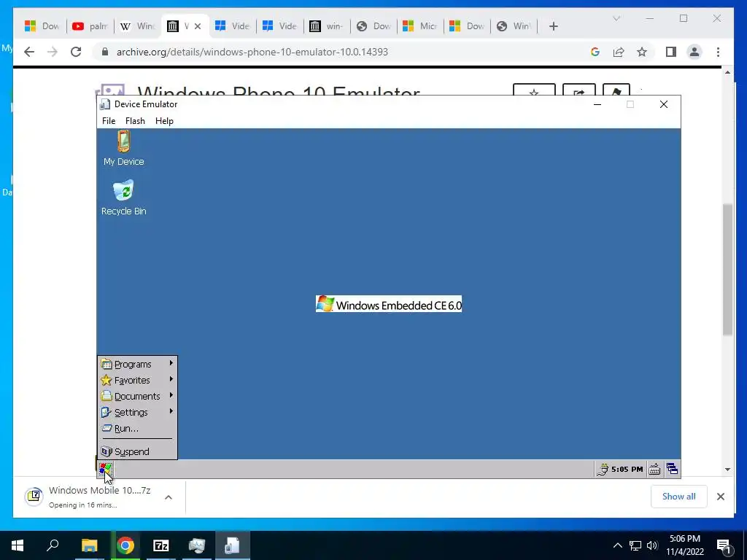Switch to the Wikipedia Win tab
747x560 pixels.
click(137, 26)
